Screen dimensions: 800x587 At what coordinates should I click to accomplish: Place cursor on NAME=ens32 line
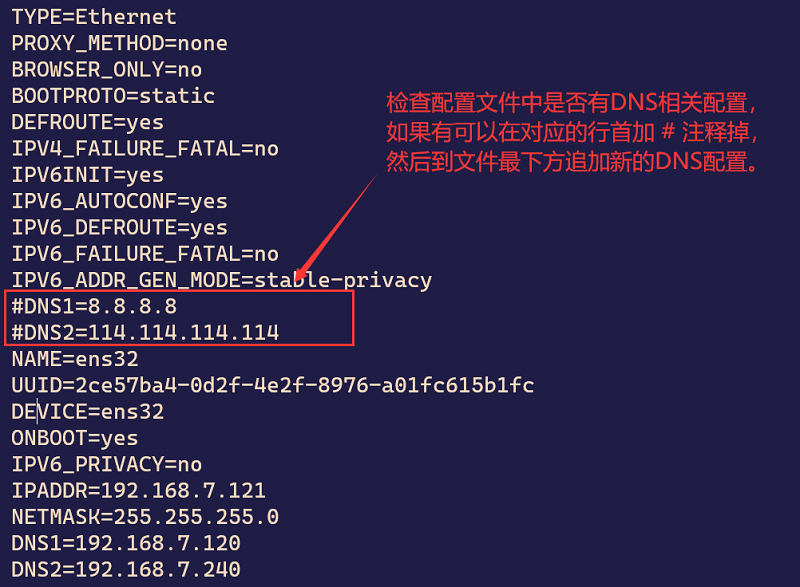click(75, 358)
